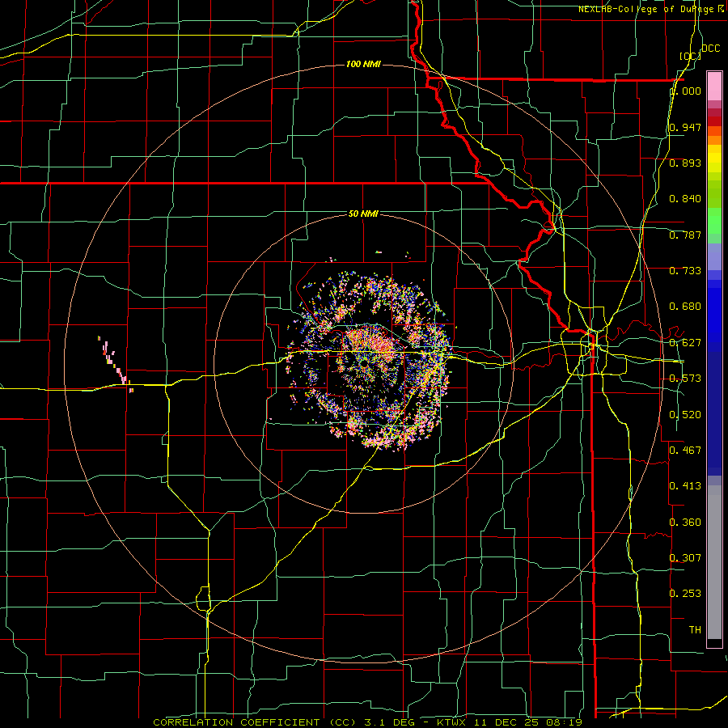Viewport: 728px width, 728px height.
Task: Click the 100 NMI range ring label
Action: [x=363, y=64]
